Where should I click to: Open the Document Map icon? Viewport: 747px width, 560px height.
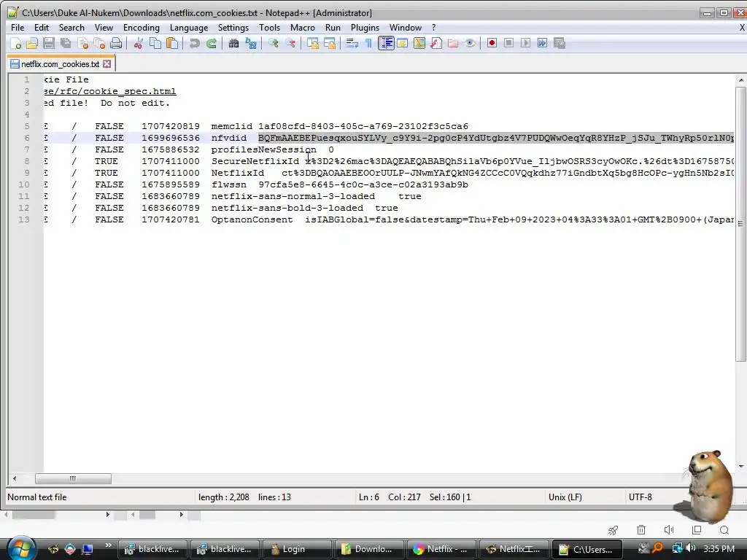419,43
